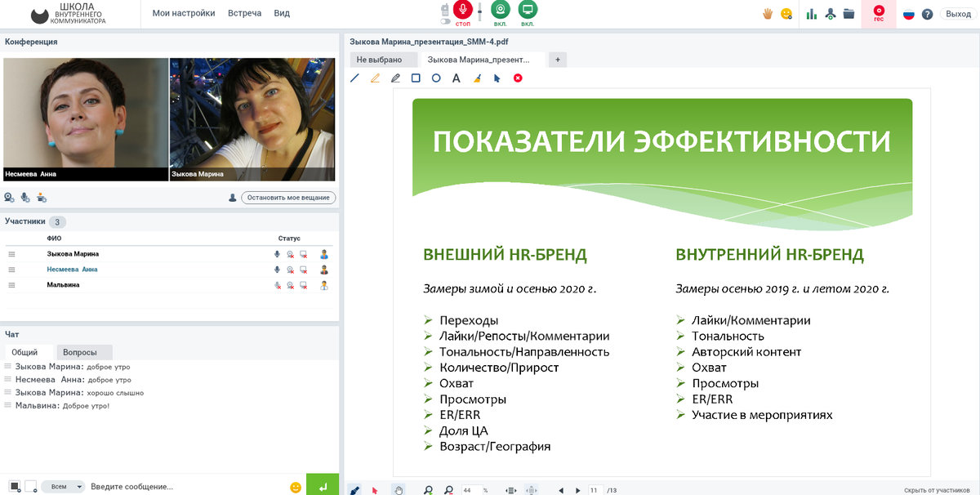Toggle Мальвина's screen share status
Screen dimensions: 980x495
click(304, 285)
